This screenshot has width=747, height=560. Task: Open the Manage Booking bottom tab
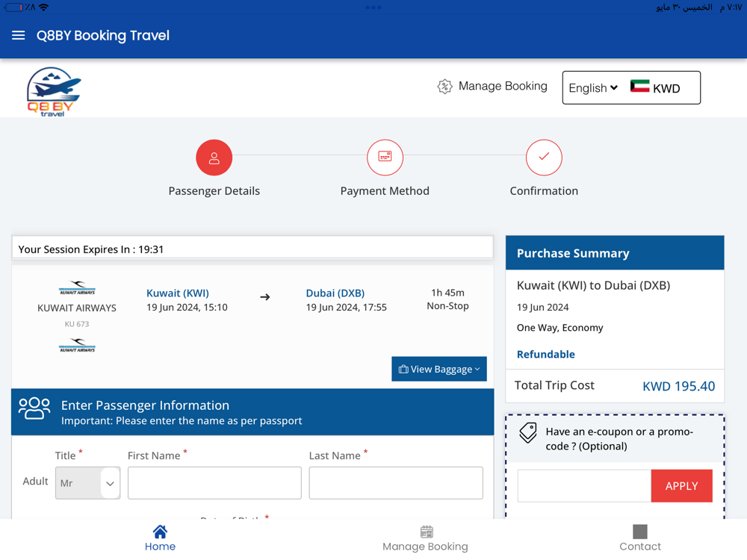426,538
